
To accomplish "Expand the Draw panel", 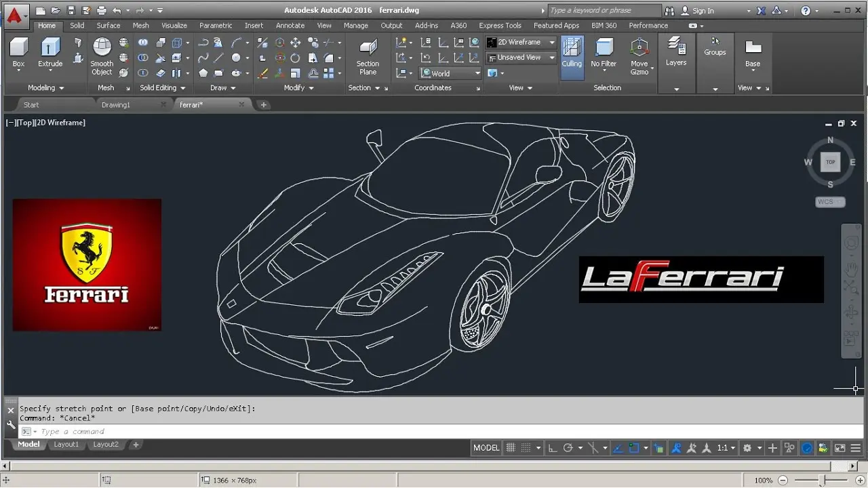I will coord(223,88).
